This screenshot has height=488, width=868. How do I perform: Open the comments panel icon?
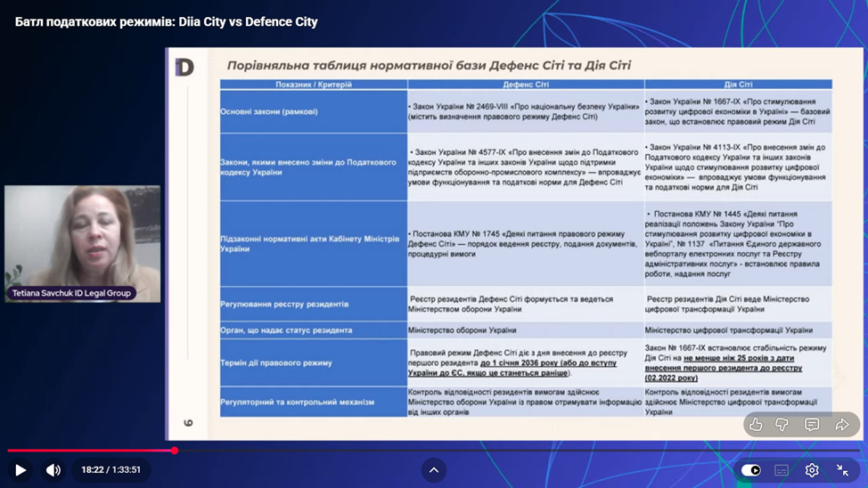(812, 425)
